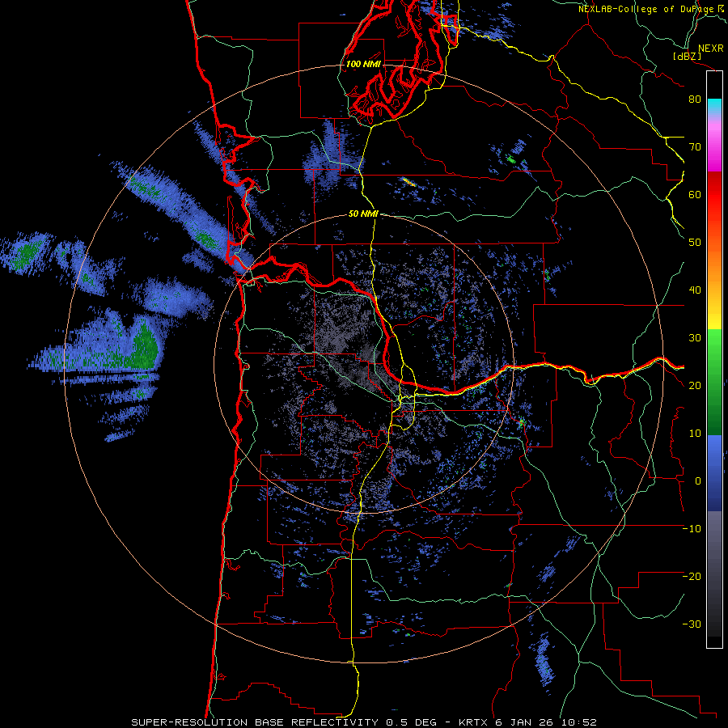Viewport: 728px width, 728px height.
Task: Click the -10 dBZ scale value
Action: [x=692, y=529]
